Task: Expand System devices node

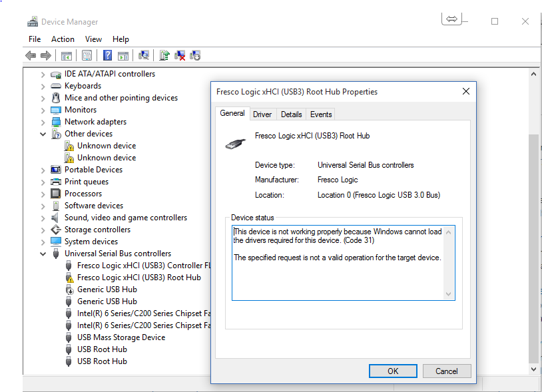Action: (x=43, y=242)
